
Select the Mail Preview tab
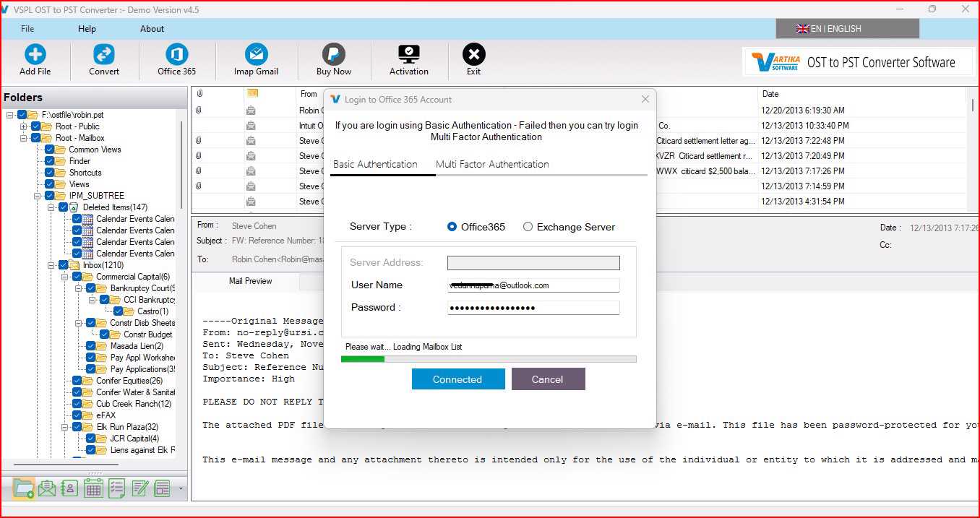click(250, 281)
